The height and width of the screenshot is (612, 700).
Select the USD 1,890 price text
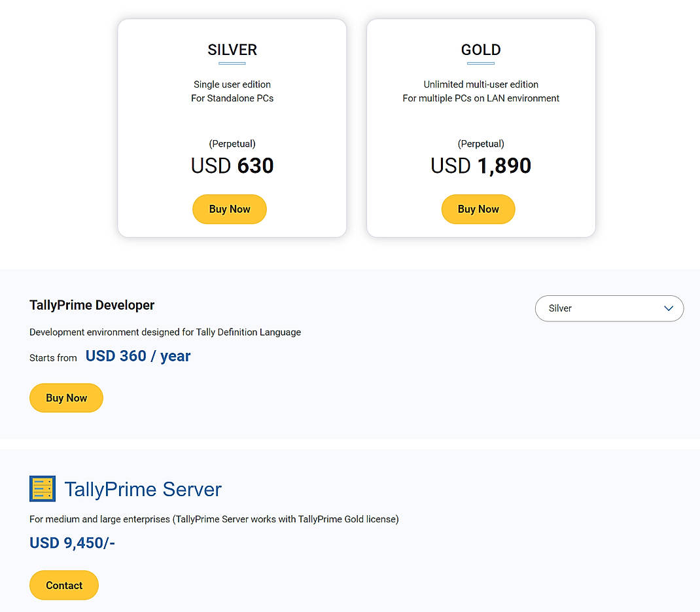click(481, 166)
